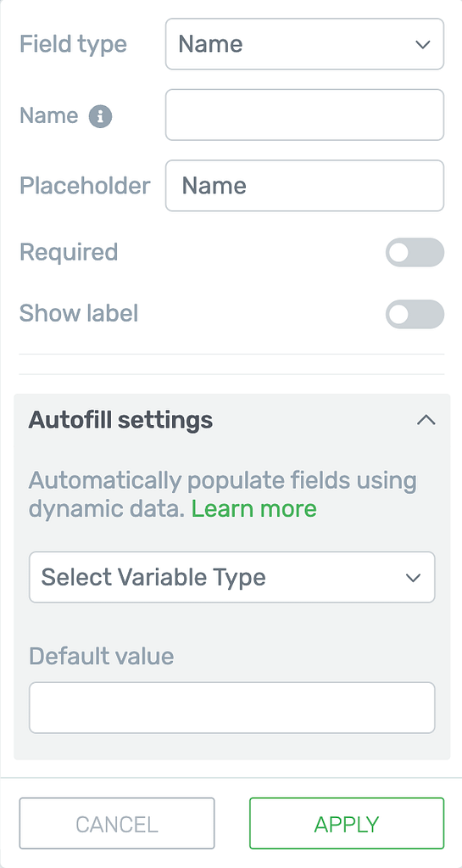
Task: Click the CANCEL button
Action: coord(117,823)
